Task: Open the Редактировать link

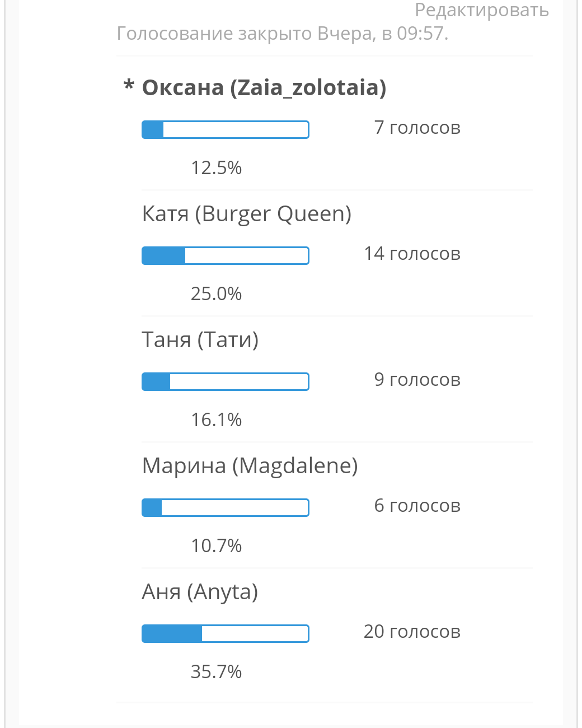Action: pos(482,10)
